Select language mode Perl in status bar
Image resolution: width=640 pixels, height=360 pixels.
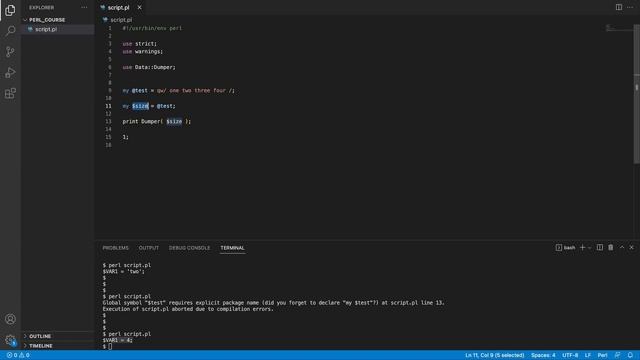click(602, 355)
